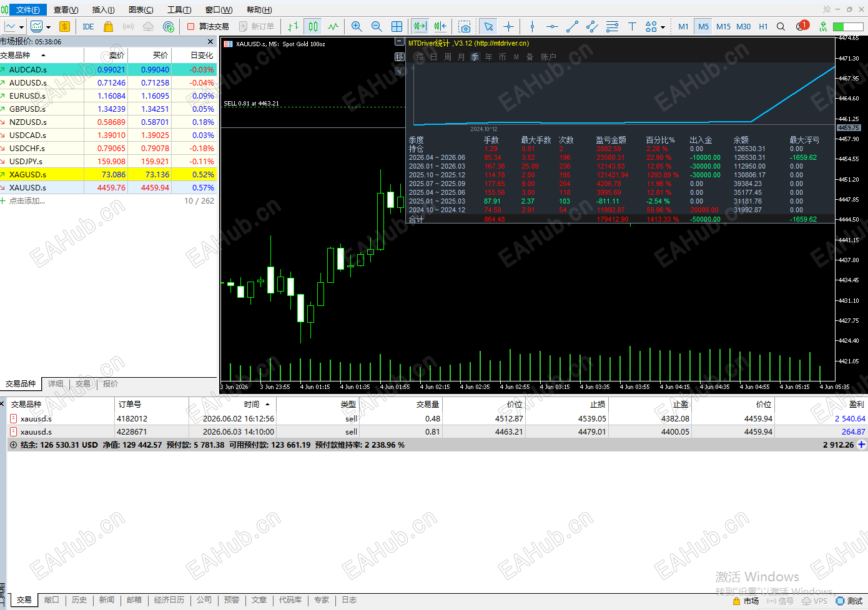Click the 账户 button in statistics panel

[x=548, y=57]
